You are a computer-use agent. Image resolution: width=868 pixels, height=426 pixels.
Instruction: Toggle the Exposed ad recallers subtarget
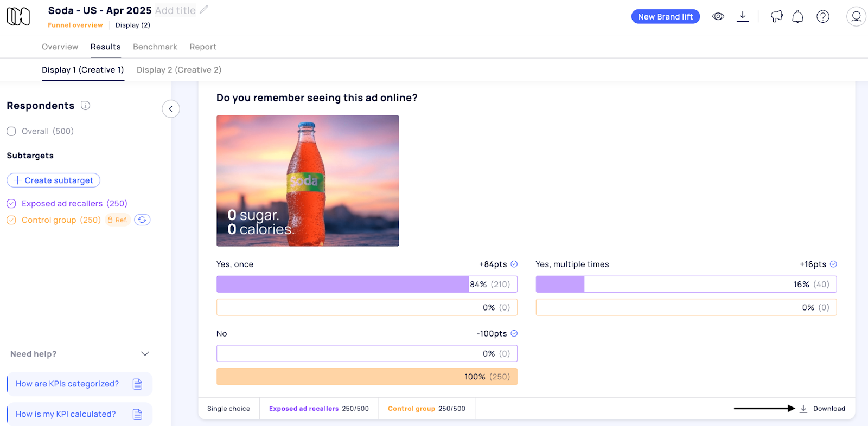(x=11, y=204)
